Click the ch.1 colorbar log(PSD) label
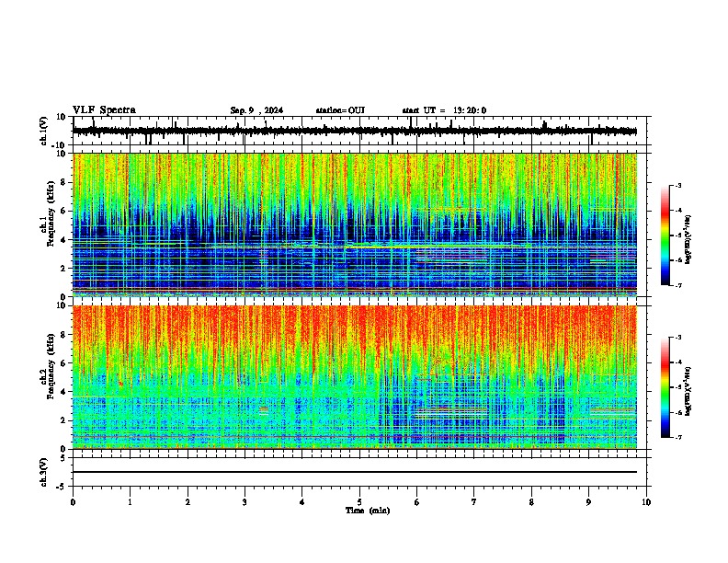Screen dimensions: 728x563 [688, 240]
